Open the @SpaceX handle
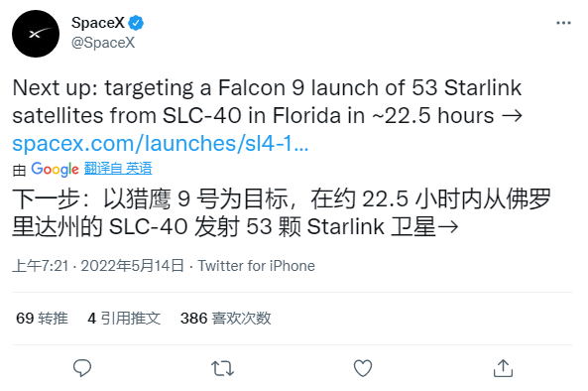 [103, 43]
